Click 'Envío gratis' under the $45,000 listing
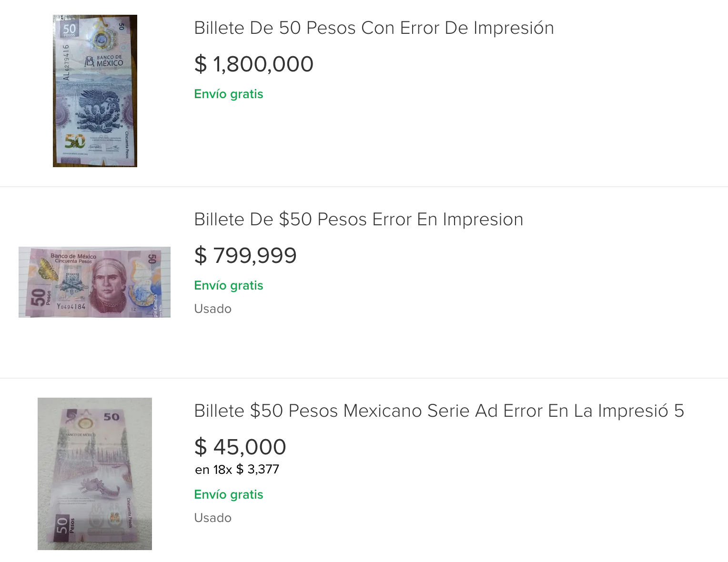This screenshot has height=562, width=728. pos(228,494)
